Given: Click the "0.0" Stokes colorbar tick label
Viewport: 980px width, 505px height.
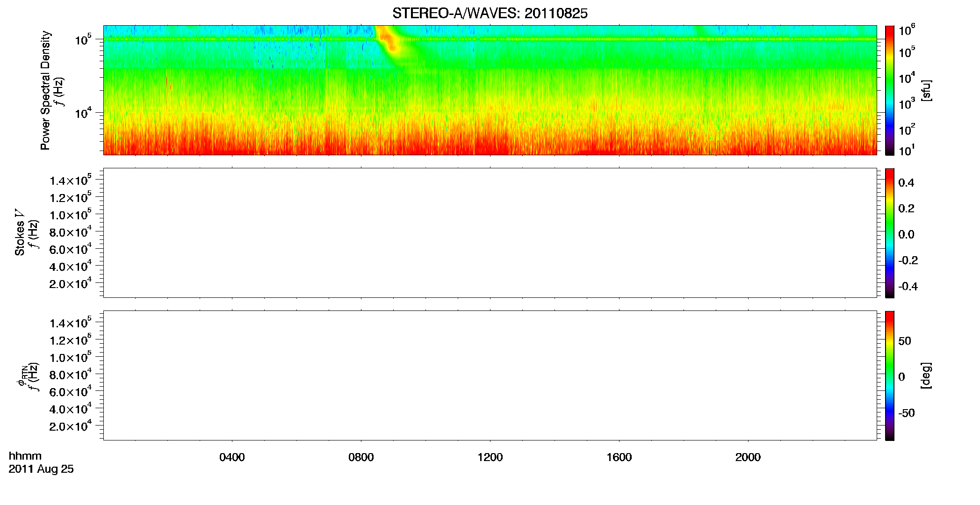Looking at the screenshot, I should pyautogui.click(x=906, y=235).
